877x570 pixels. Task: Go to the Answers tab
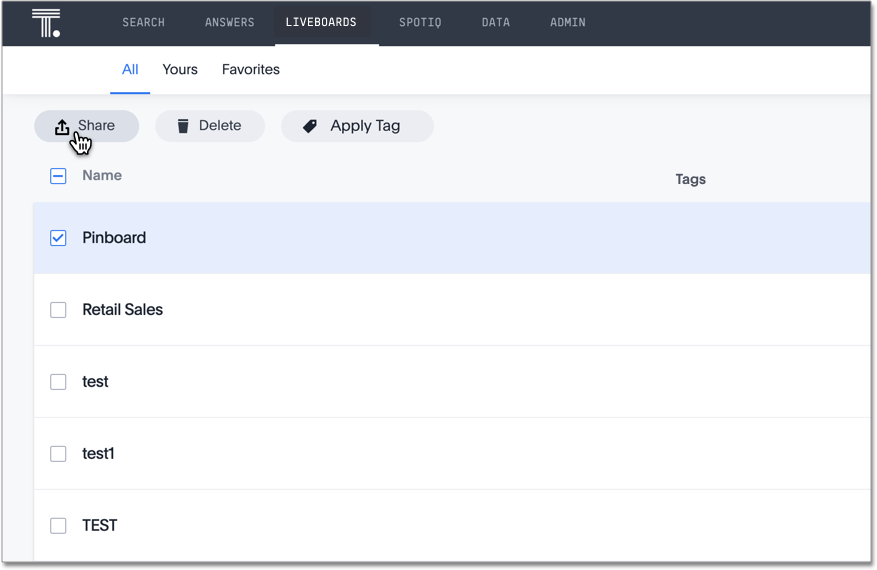(229, 22)
